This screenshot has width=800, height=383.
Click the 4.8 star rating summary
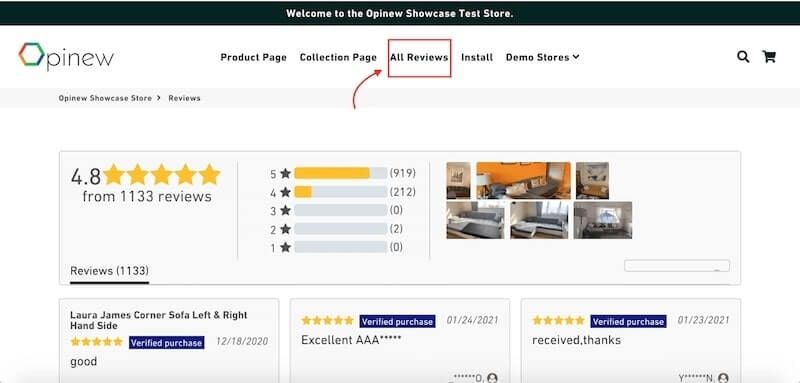pyautogui.click(x=145, y=175)
